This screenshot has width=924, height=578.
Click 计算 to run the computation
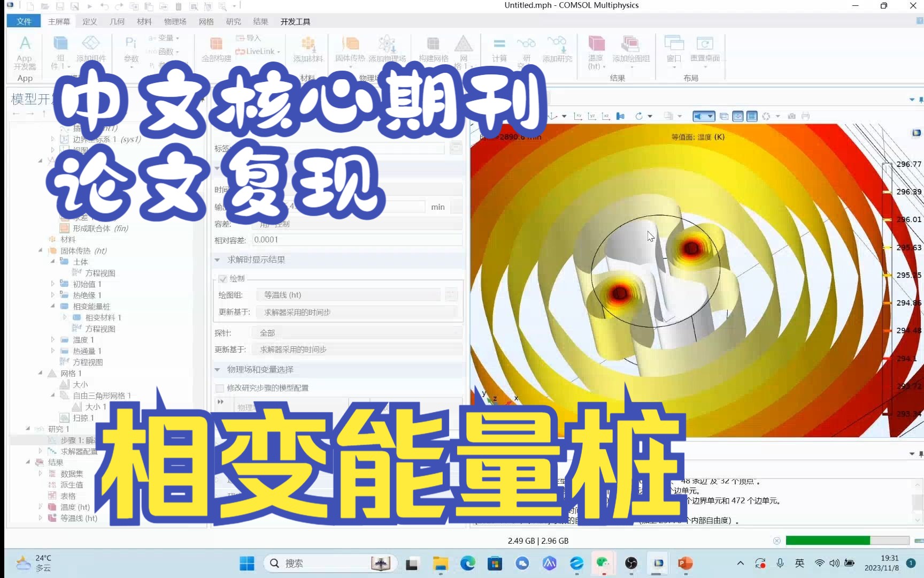click(x=499, y=51)
